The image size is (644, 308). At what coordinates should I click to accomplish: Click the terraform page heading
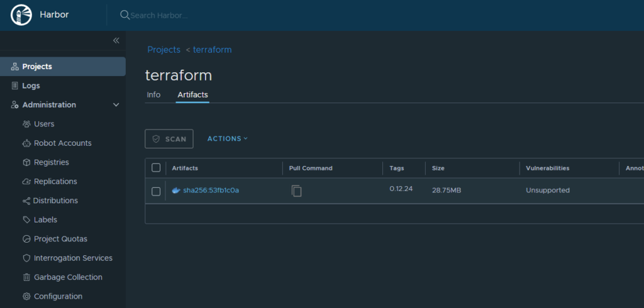coord(179,75)
